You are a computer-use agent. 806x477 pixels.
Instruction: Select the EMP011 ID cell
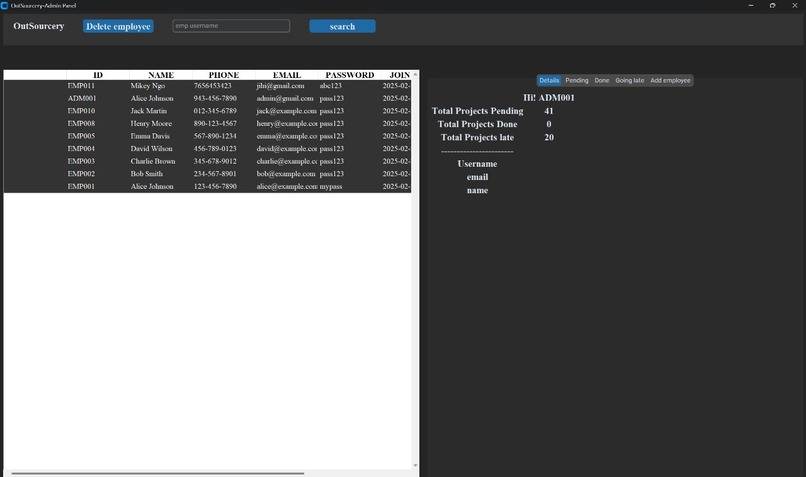(81, 86)
